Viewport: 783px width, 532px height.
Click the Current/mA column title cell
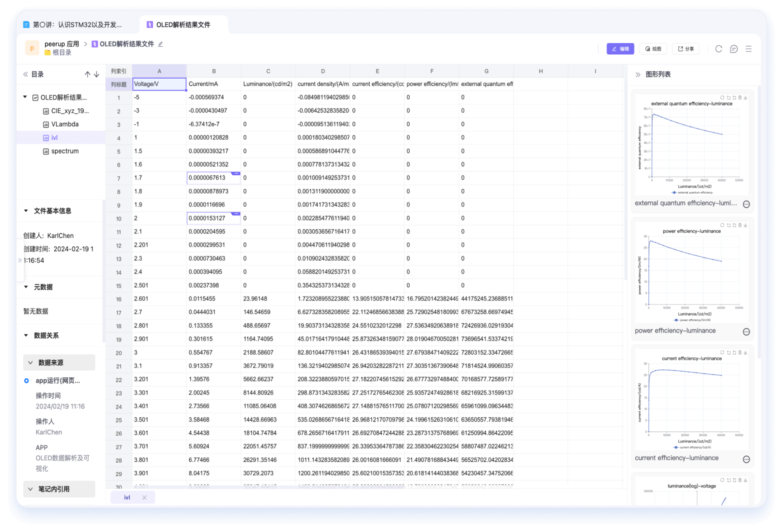214,84
